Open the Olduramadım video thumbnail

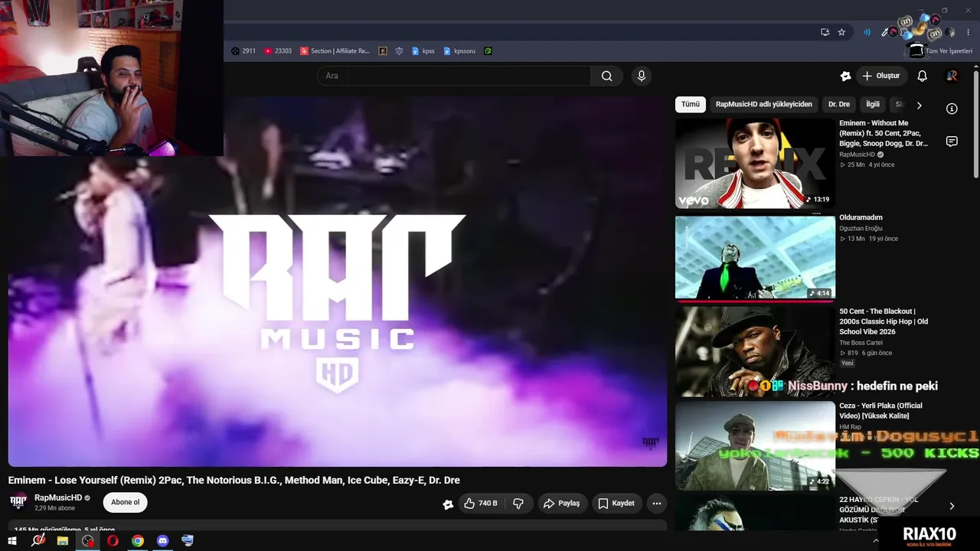pyautogui.click(x=755, y=257)
